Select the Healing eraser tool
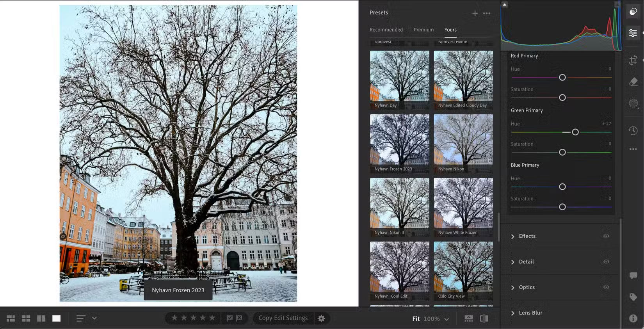Screen dimensions: 644x329 click(633, 82)
